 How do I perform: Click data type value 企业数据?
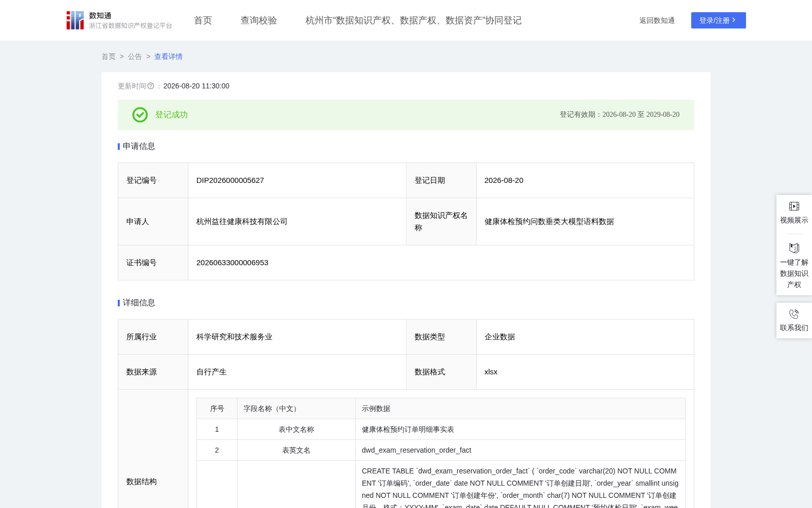coord(500,337)
